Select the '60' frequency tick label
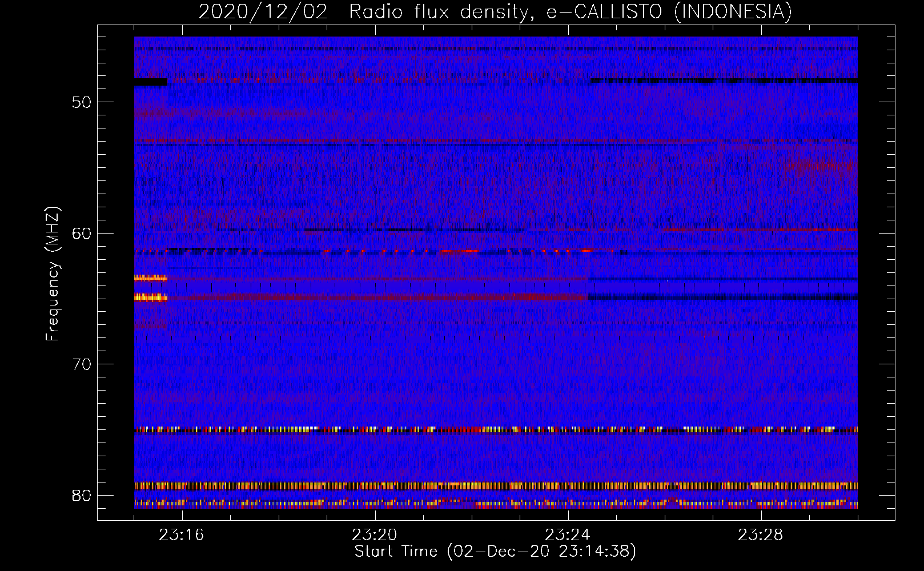 tap(82, 233)
